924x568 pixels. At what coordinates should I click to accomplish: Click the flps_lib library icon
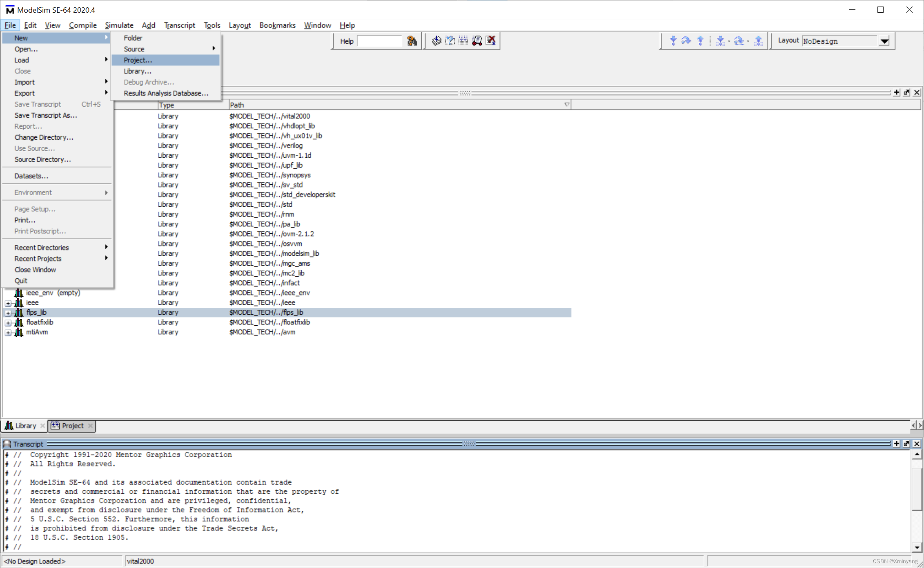coord(19,313)
